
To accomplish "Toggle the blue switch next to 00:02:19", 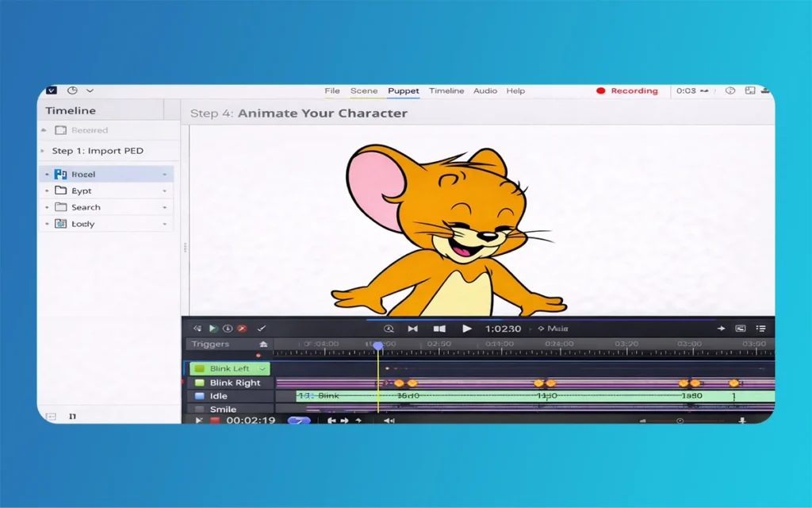I will tap(299, 421).
